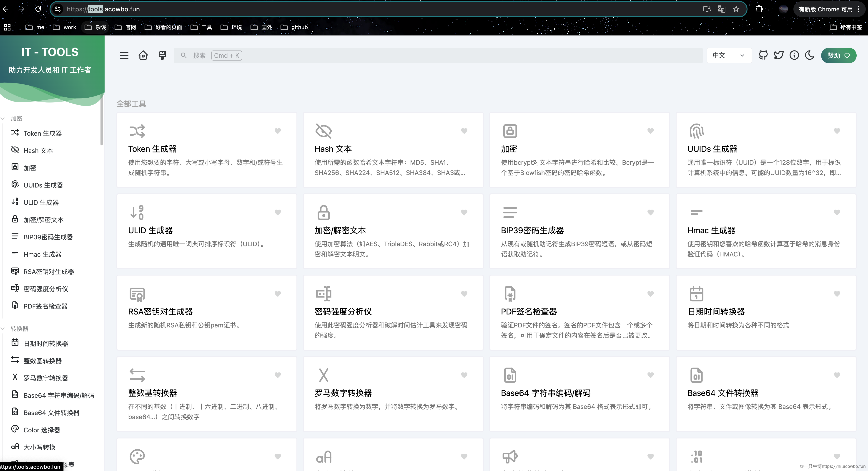
Task: Click the Twitter bird icon
Action: [778, 55]
